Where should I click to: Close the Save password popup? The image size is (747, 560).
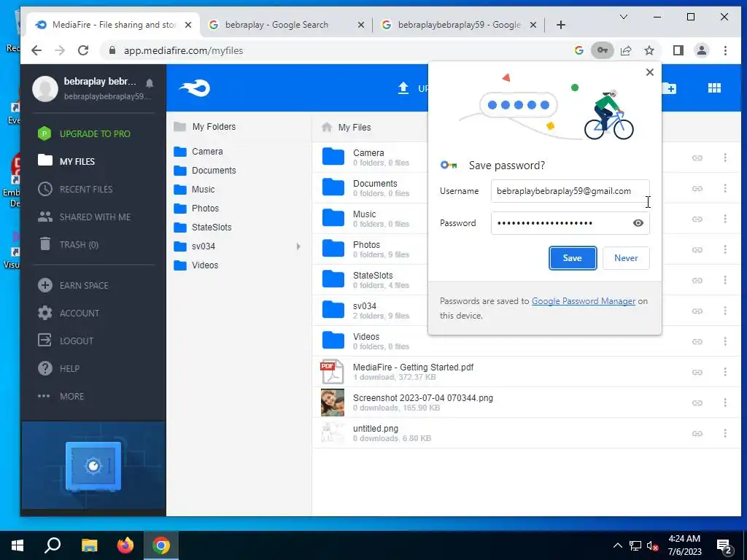pyautogui.click(x=649, y=72)
